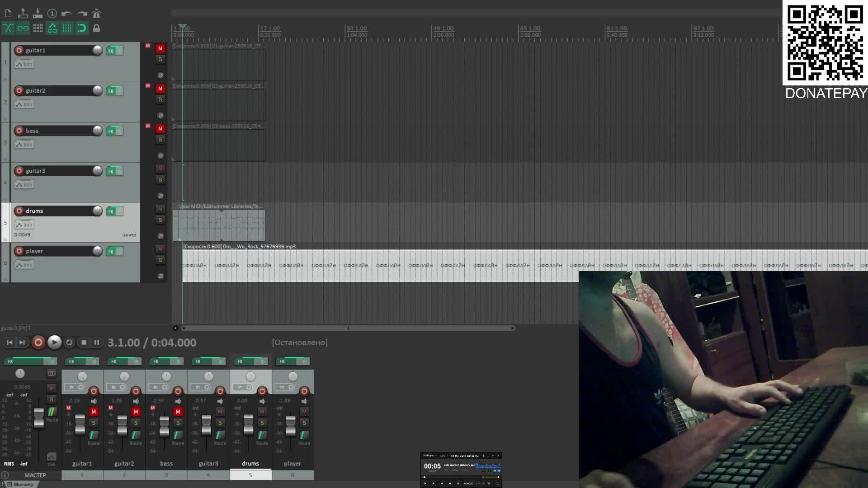Open project settings info icon
Image resolution: width=868 pixels, height=488 pixels.
[x=52, y=14]
